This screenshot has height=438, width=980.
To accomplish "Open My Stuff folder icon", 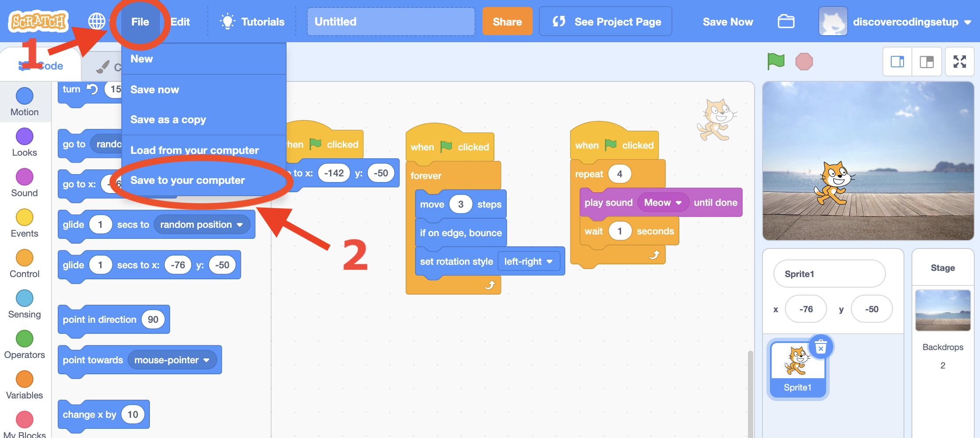I will pos(786,22).
